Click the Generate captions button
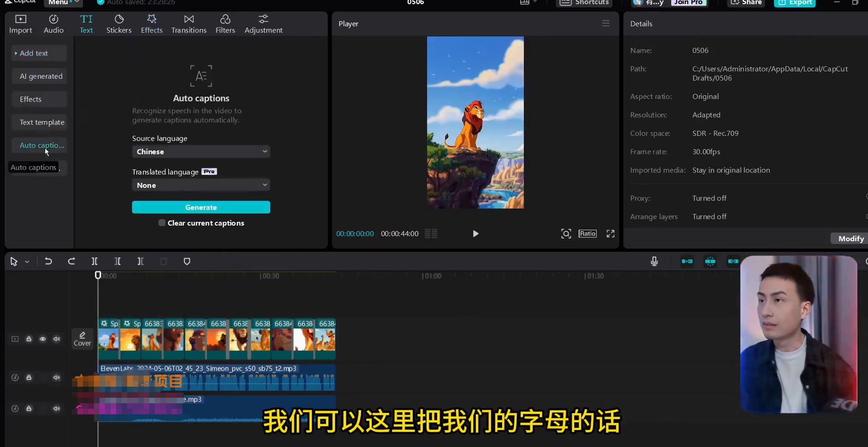868x447 pixels. [201, 207]
